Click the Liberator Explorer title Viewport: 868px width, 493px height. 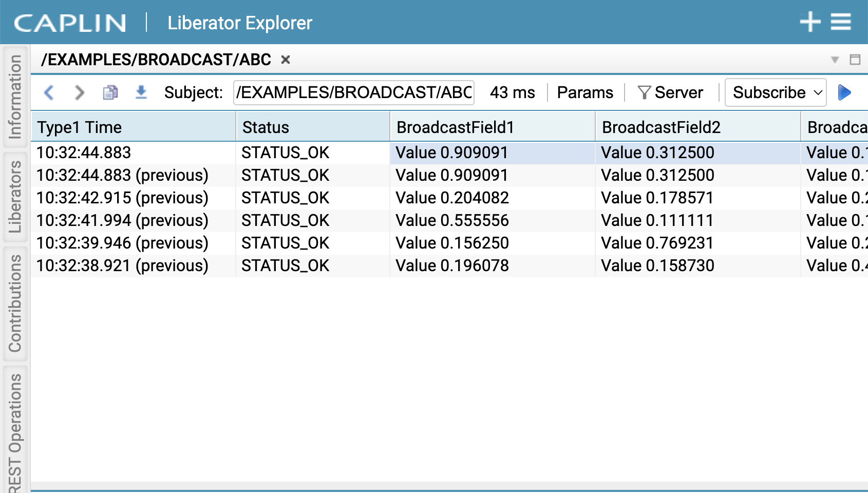pos(240,23)
